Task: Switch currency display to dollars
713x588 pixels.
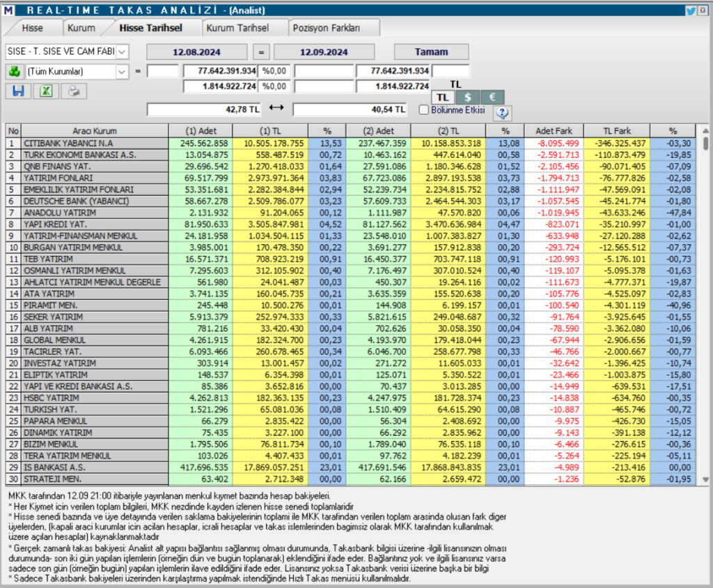Action: pos(467,97)
